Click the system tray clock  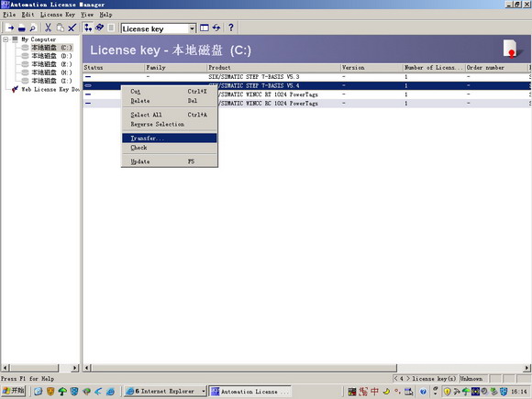pos(519,392)
